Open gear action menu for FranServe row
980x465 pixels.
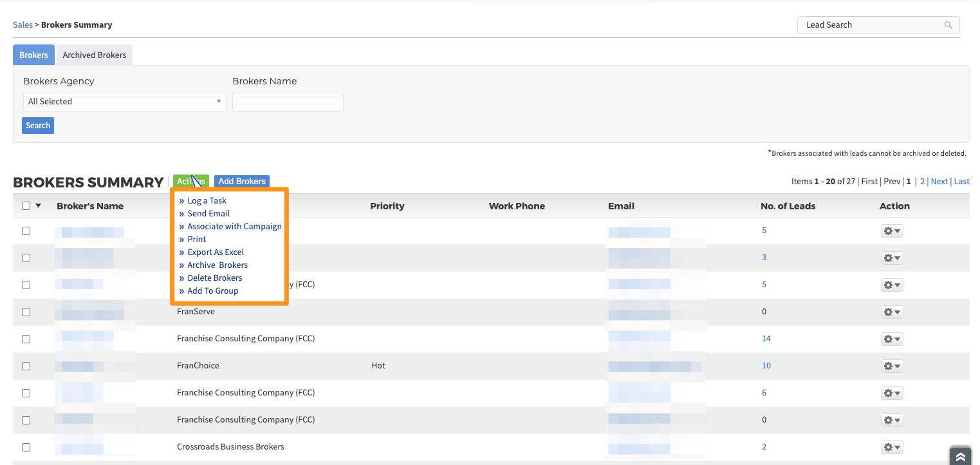pyautogui.click(x=892, y=312)
